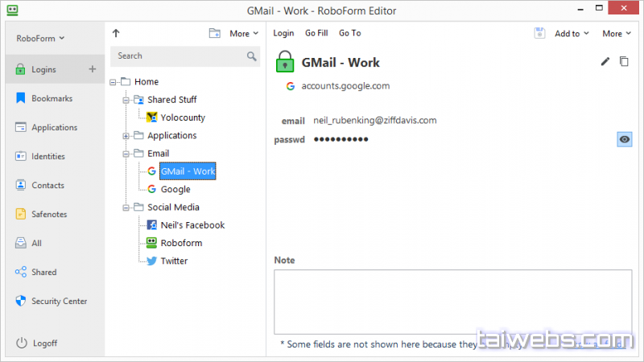Open Security Center from sidebar
Image resolution: width=644 pixels, height=362 pixels.
(59, 301)
